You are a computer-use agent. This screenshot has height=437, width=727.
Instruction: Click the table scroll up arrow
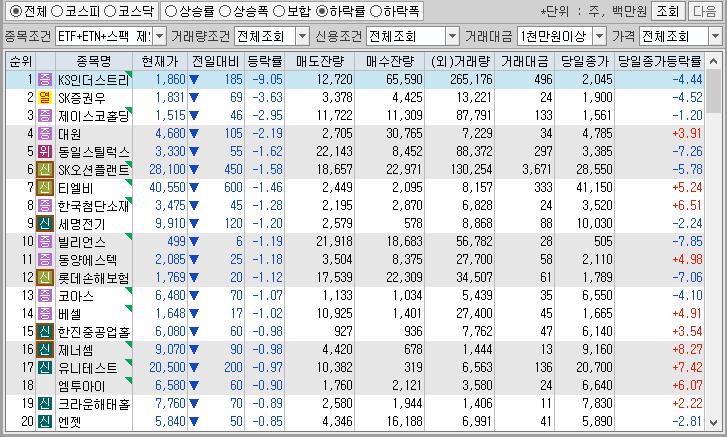pos(714,61)
